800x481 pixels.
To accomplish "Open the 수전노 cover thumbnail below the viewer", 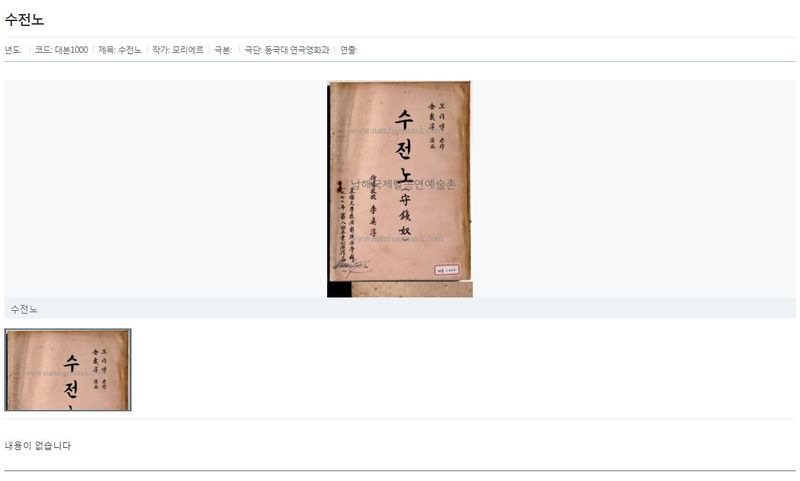I will point(68,370).
